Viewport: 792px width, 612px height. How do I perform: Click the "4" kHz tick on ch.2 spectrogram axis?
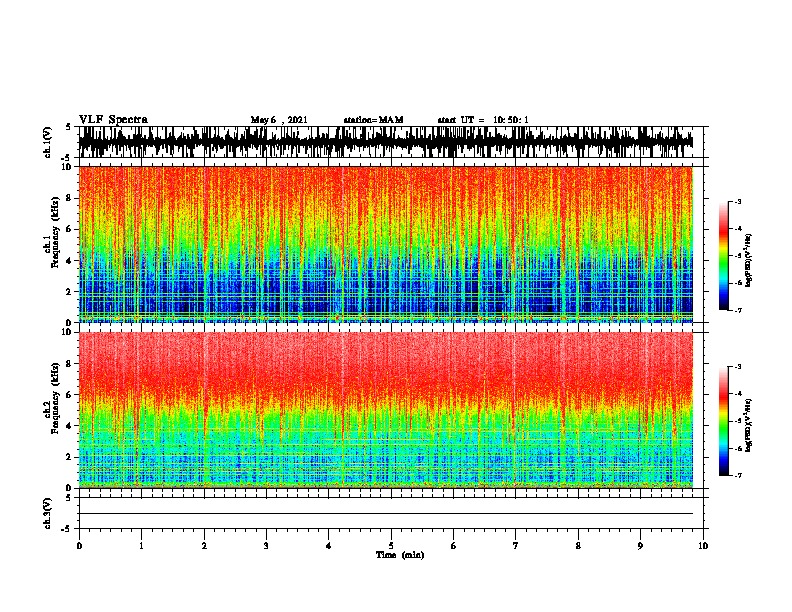coord(70,426)
